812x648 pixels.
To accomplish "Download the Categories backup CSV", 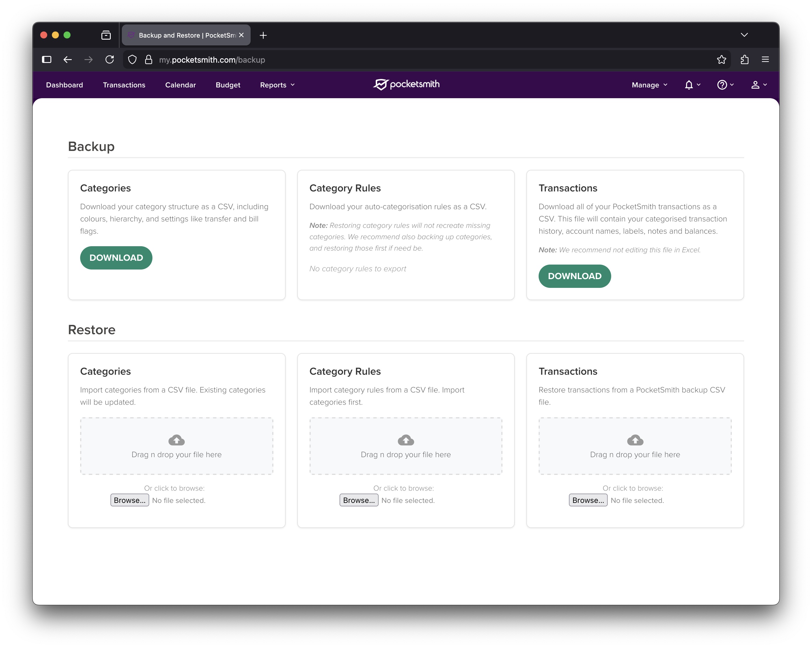I will tap(116, 258).
